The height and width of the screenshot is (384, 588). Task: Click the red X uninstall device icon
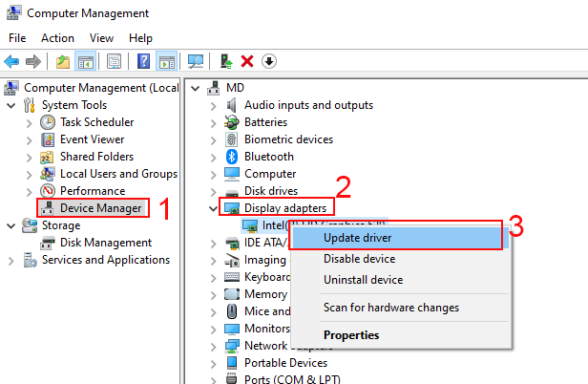coord(247,61)
